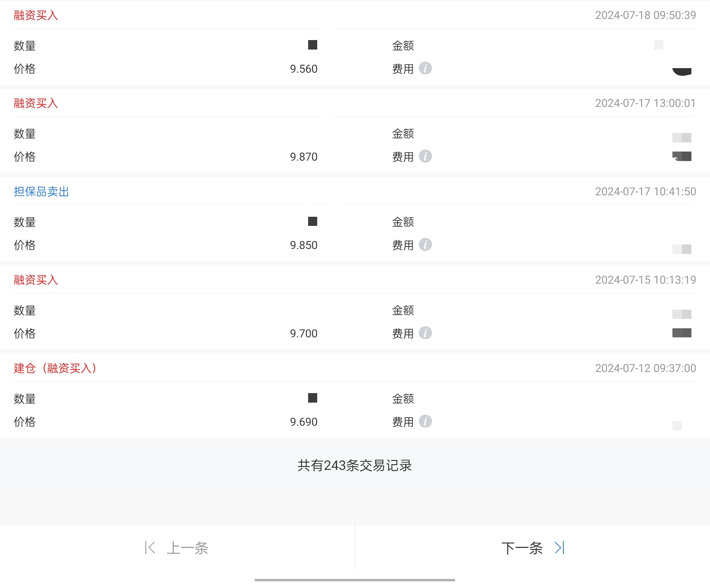This screenshot has width=710, height=588.
Task: Click price 9.560 value
Action: 304,69
